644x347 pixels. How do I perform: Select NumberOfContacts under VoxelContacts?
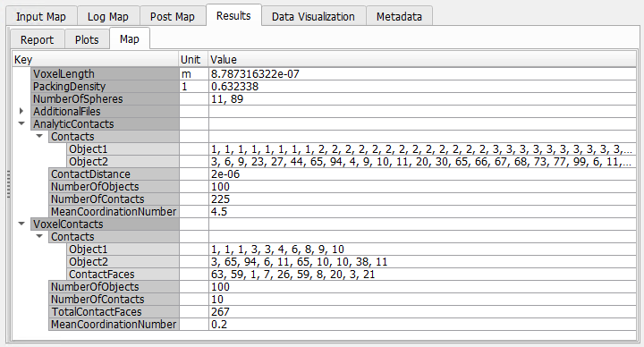click(x=114, y=300)
